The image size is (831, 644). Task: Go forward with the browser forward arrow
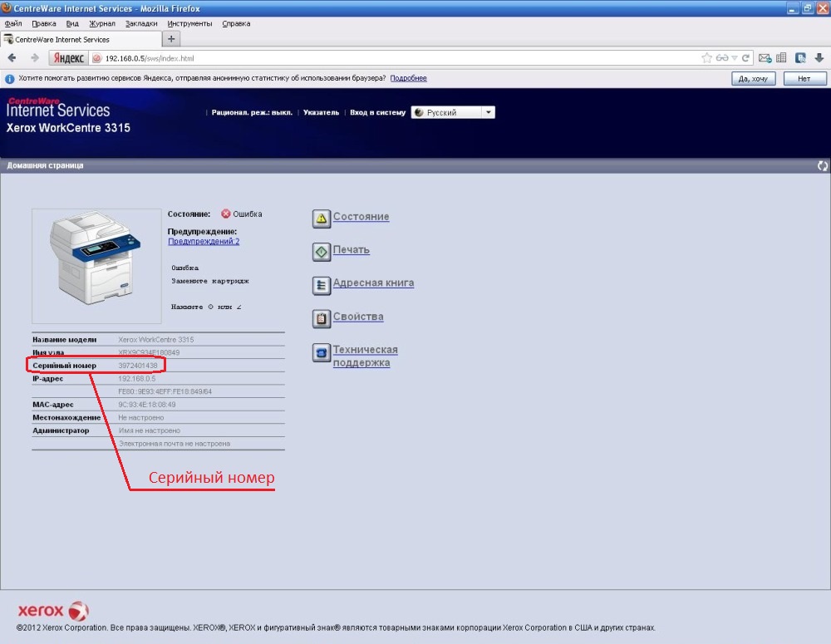(x=34, y=58)
